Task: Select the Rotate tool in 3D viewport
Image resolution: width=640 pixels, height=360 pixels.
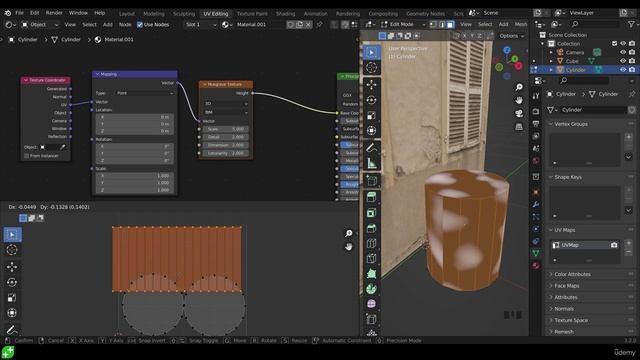Action: (371, 100)
